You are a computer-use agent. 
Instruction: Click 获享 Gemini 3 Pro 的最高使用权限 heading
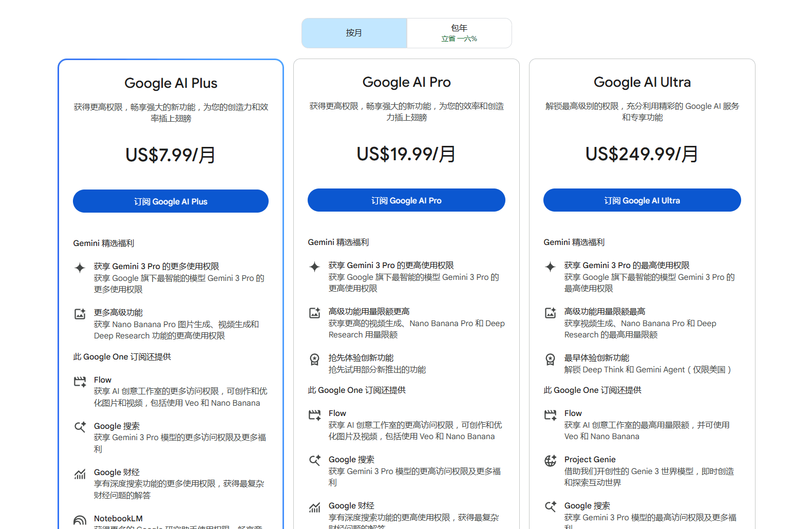click(x=627, y=265)
